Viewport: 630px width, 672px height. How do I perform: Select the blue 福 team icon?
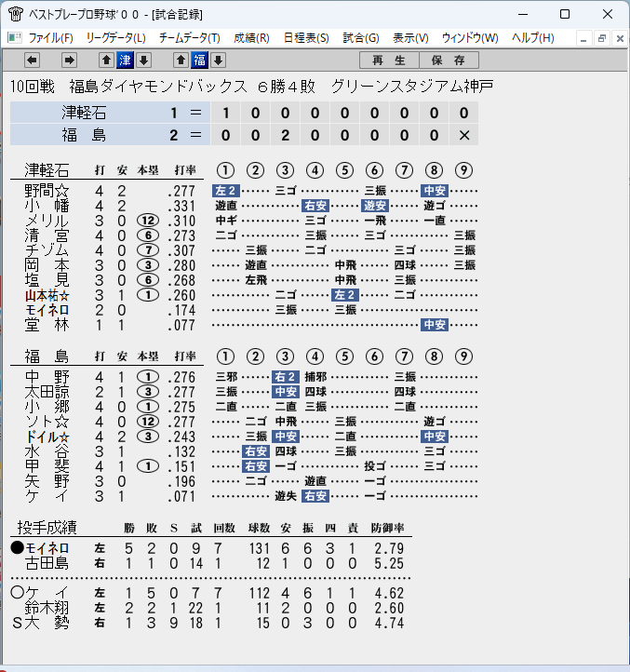[200, 60]
